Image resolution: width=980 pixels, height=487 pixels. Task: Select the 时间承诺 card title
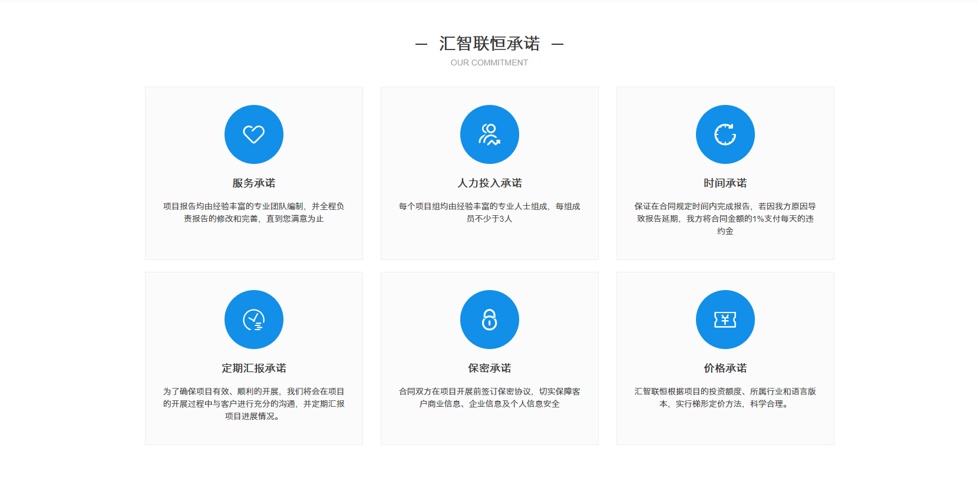725,183
